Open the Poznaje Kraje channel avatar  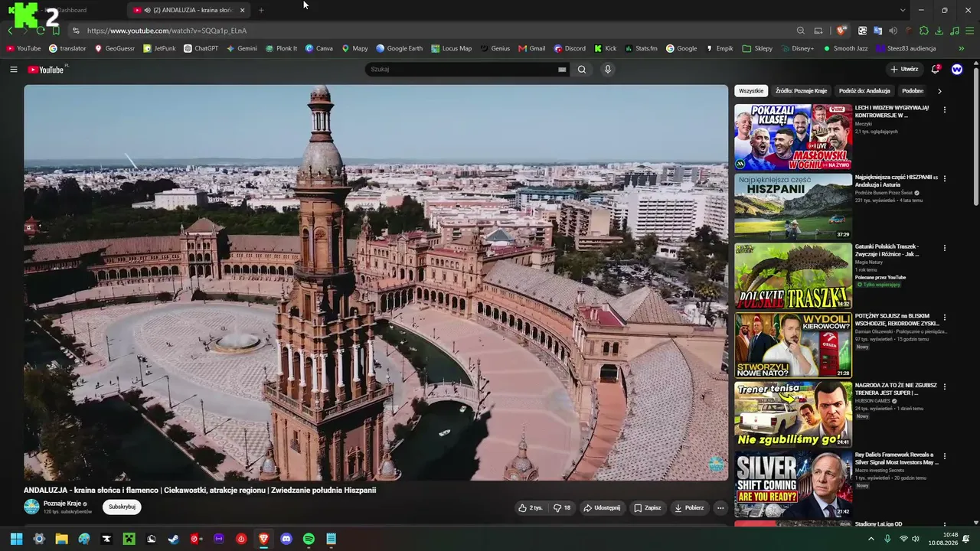31,507
